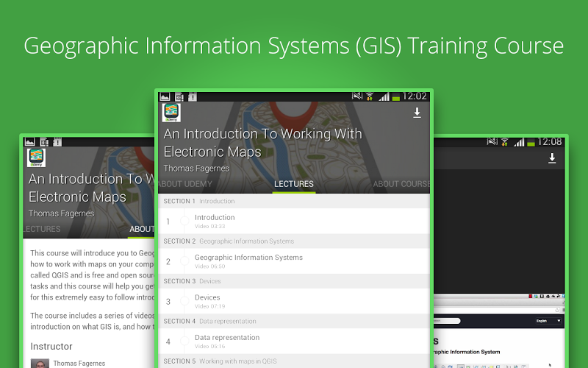Mark lecture 1 progress circle

[x=184, y=221]
